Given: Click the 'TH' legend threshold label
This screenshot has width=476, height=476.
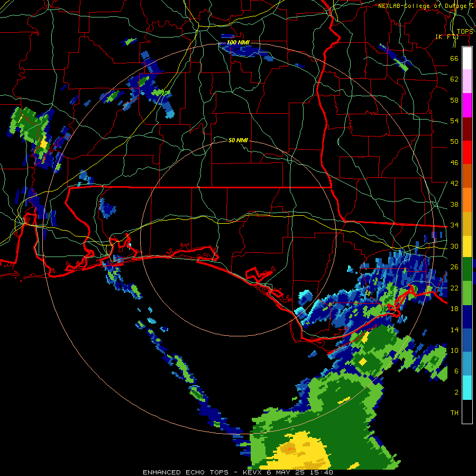Looking at the screenshot, I should 454,413.
